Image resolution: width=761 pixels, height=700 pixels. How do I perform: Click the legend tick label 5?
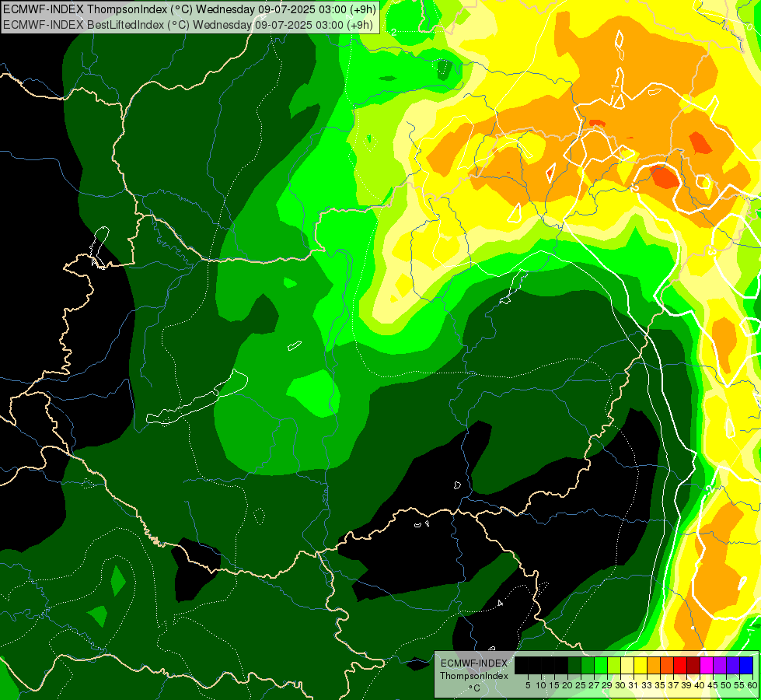point(528,685)
